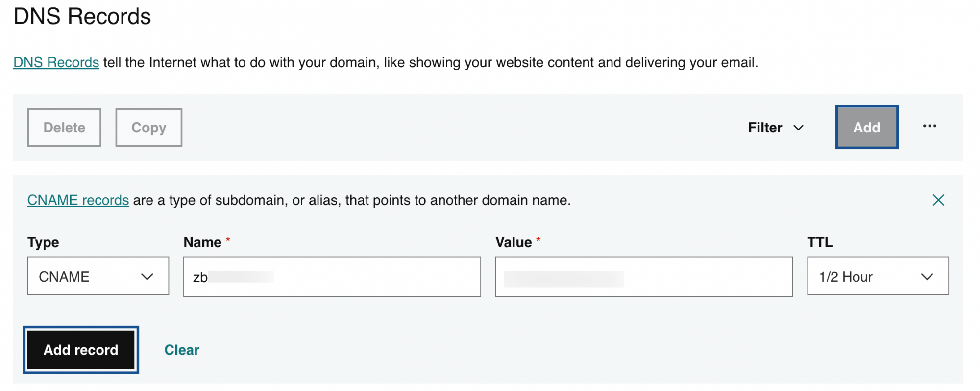
Task: Click the Copy button
Action: [148, 128]
